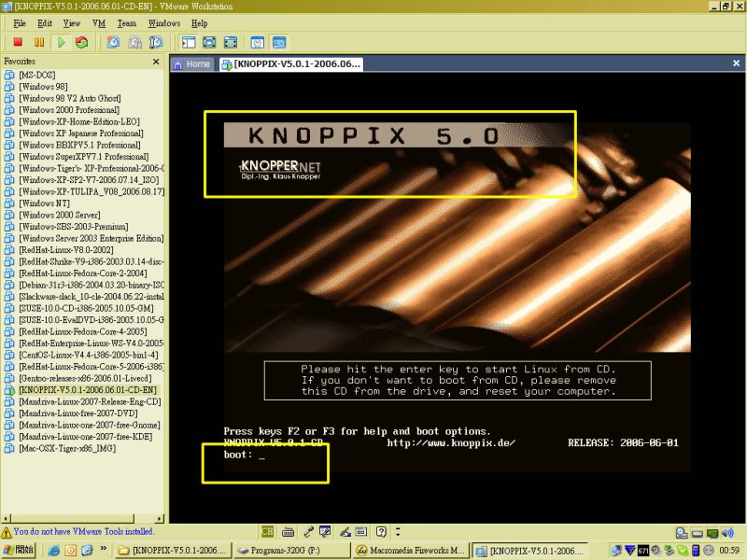Open the View menu

coord(72,23)
